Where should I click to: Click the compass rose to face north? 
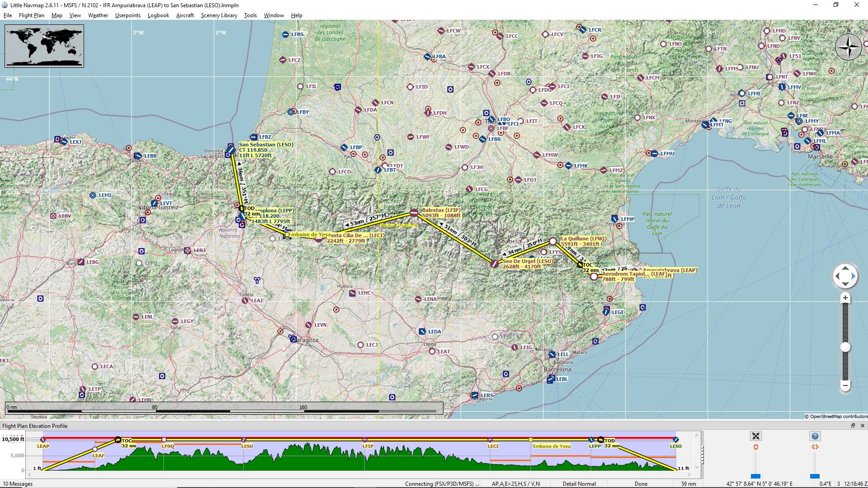(848, 47)
